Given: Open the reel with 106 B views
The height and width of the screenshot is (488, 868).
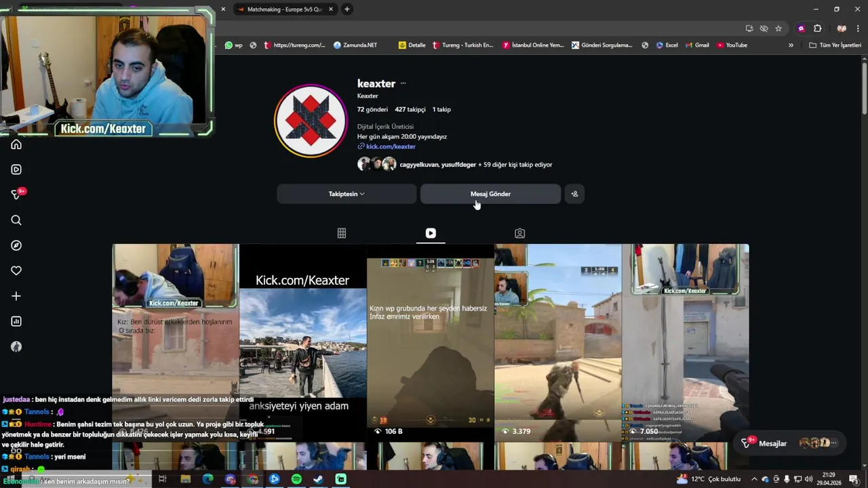Looking at the screenshot, I should pyautogui.click(x=431, y=342).
